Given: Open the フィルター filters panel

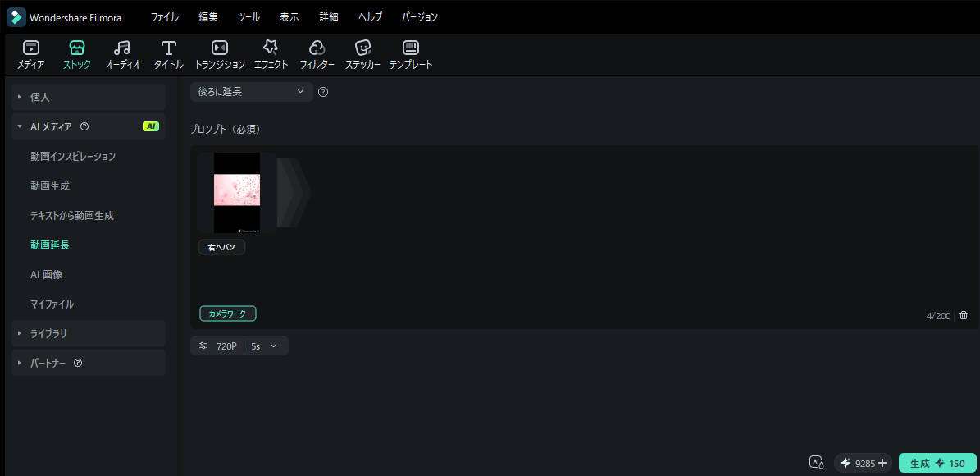Looking at the screenshot, I should [x=317, y=54].
